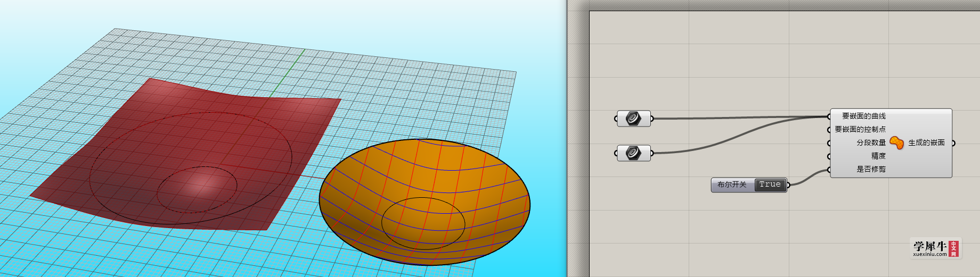Viewport: 980px width, 277px height.
Task: Click the 生成的嵌面 output parameter
Action: (x=926, y=142)
